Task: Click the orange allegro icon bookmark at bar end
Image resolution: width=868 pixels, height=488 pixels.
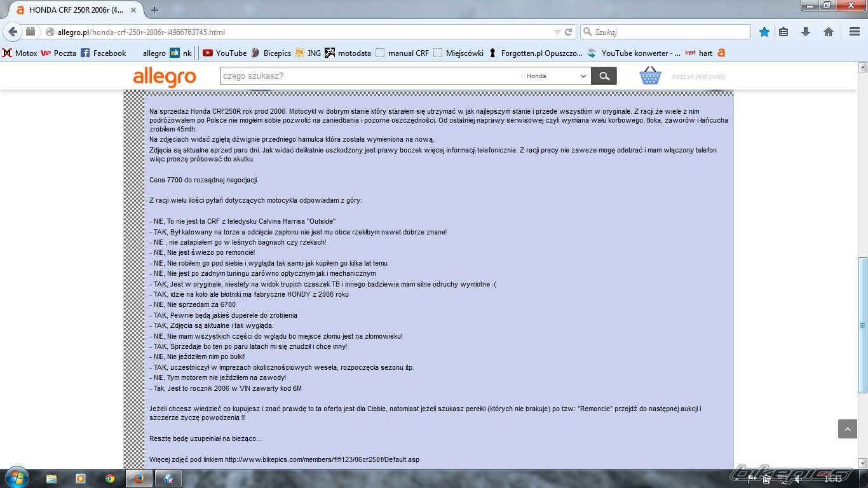Action: 721,53
